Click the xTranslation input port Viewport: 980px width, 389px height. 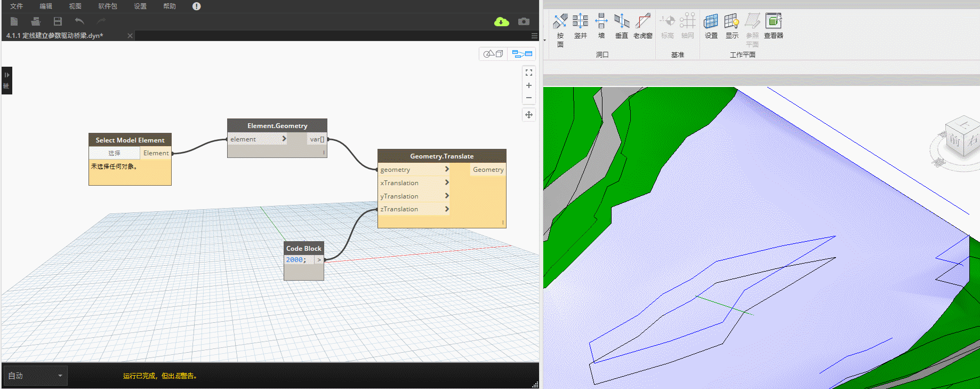(414, 183)
